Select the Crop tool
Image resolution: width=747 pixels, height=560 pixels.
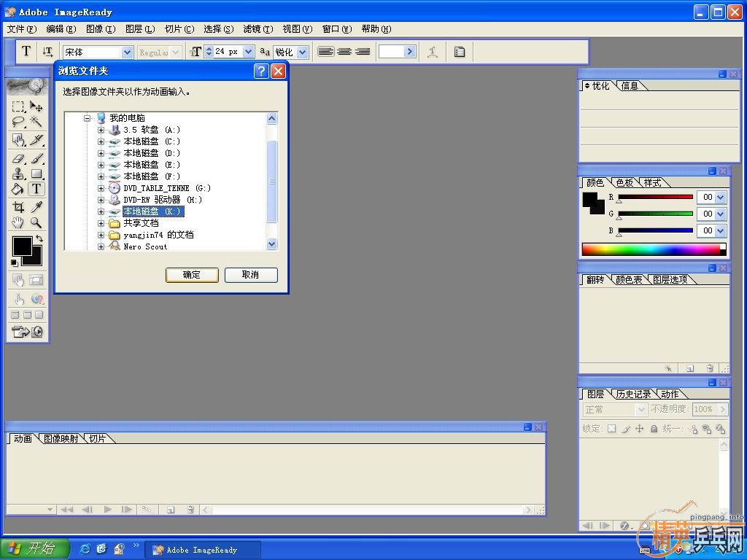coord(18,207)
